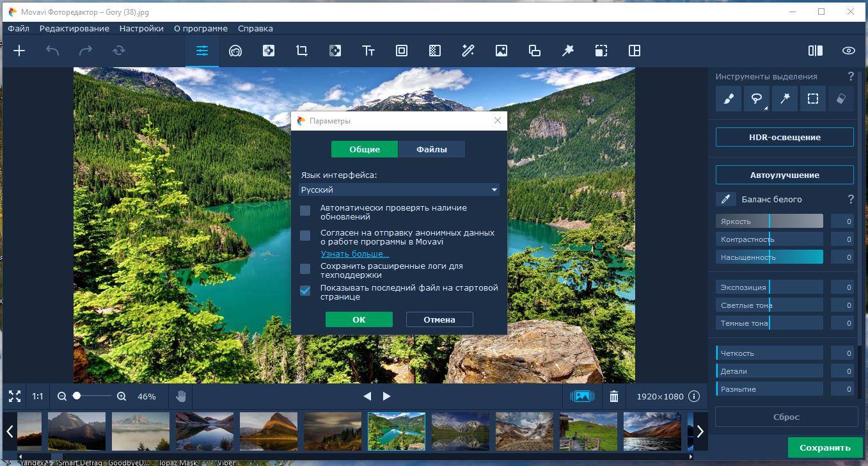Select the selection eraser tool
This screenshot has width=868, height=466.
coord(841,99)
